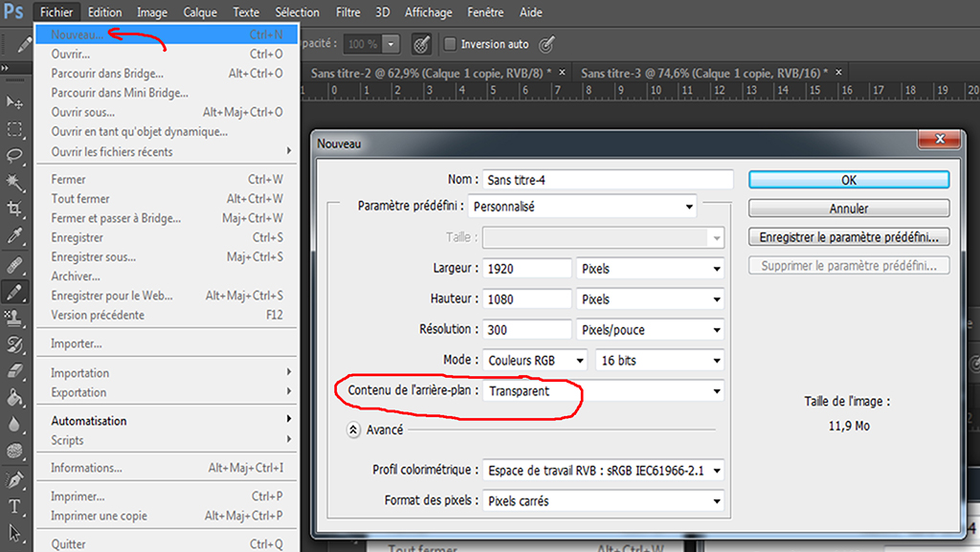The image size is (980, 552).
Task: Click the Annuler button
Action: [x=849, y=209]
